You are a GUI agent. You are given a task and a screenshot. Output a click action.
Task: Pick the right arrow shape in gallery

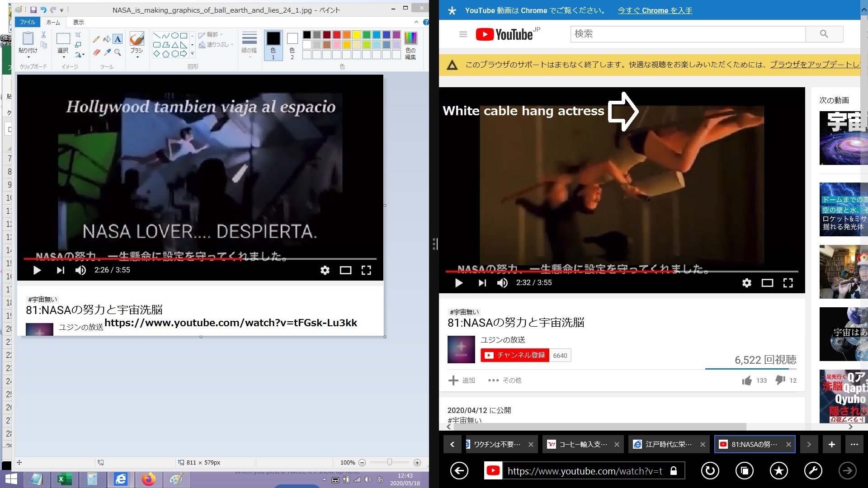click(184, 54)
